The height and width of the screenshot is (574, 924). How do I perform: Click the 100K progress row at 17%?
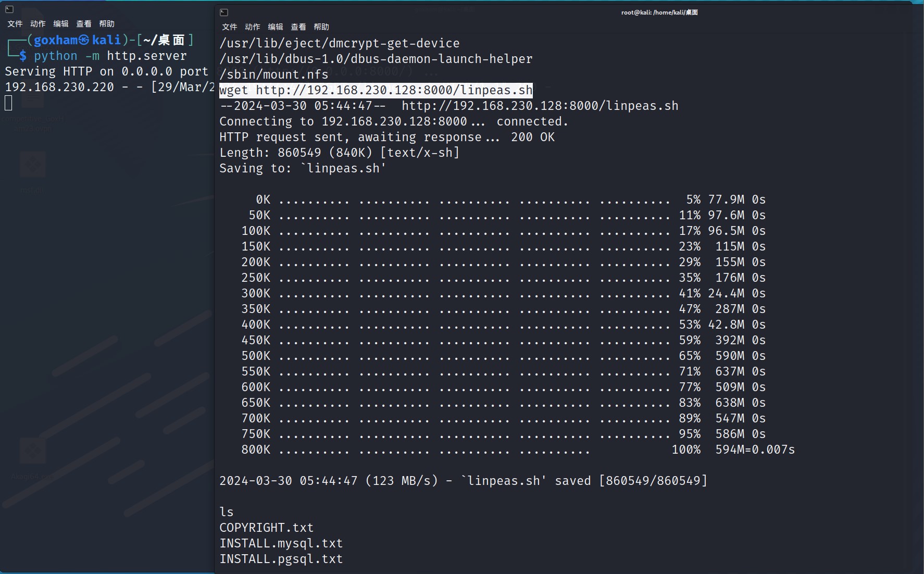coord(503,231)
